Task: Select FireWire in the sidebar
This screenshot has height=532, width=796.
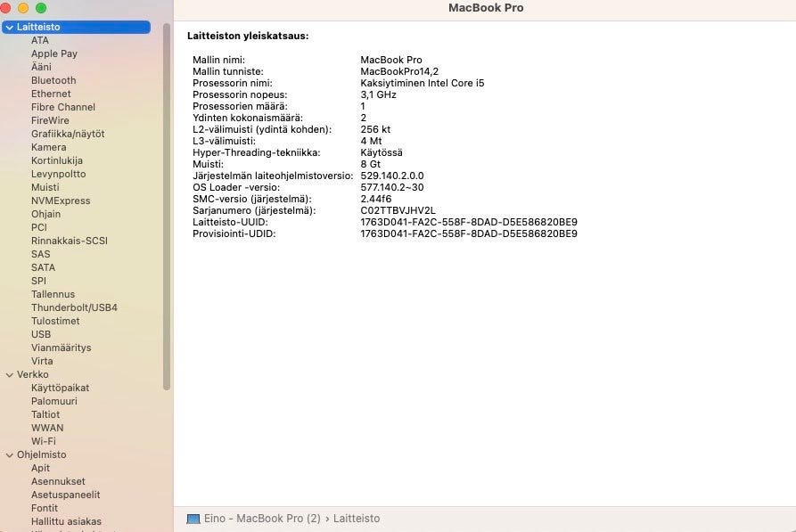Action: 50,121
